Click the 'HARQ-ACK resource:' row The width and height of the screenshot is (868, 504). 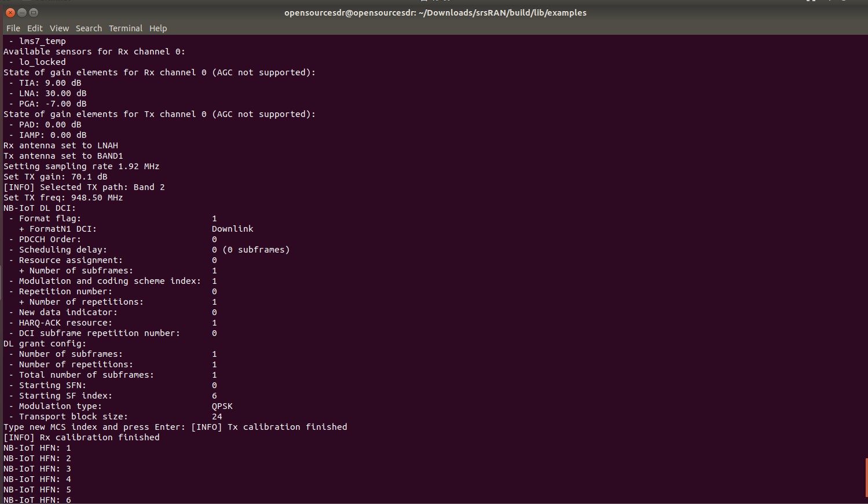[113, 323]
